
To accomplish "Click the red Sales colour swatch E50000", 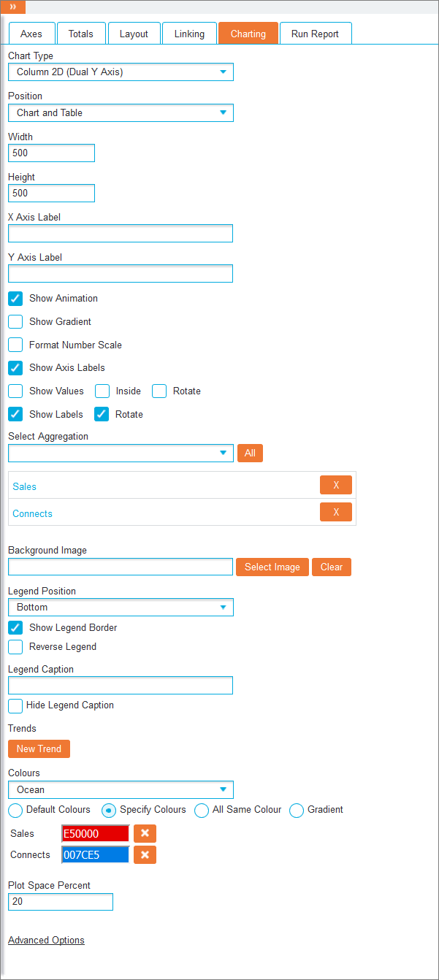I will tap(96, 833).
